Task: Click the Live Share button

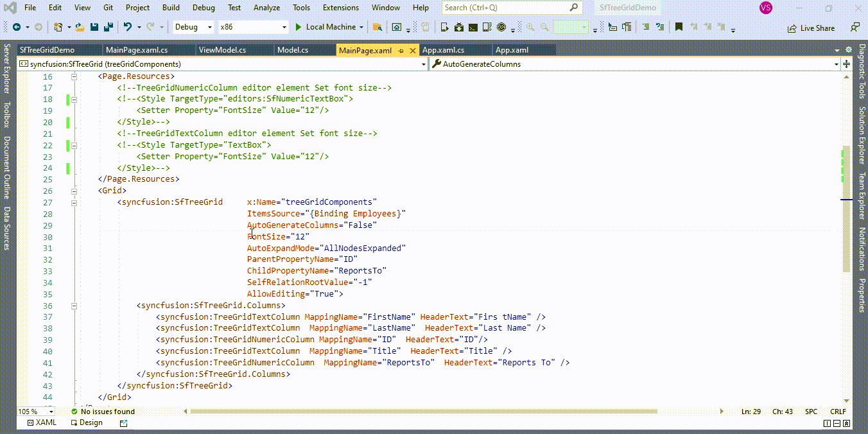Action: pos(812,28)
